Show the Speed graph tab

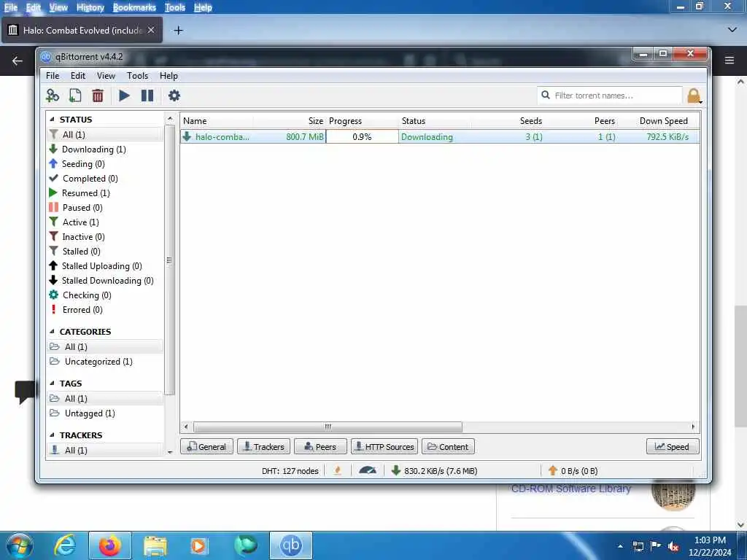(x=672, y=447)
